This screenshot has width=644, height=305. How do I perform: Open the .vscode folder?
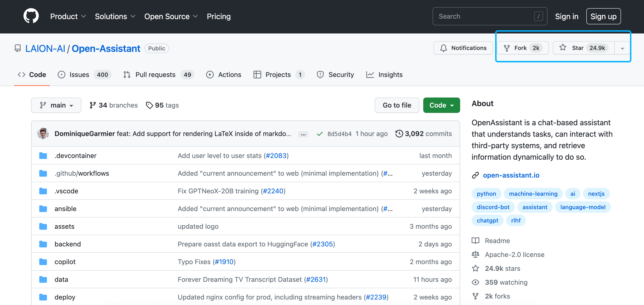click(66, 191)
